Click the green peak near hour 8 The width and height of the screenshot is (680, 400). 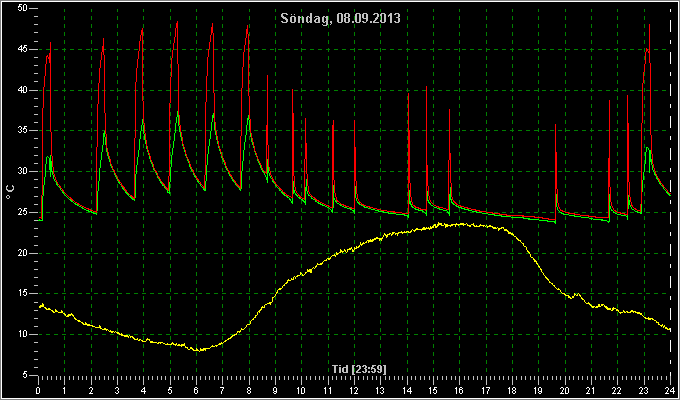[248, 116]
